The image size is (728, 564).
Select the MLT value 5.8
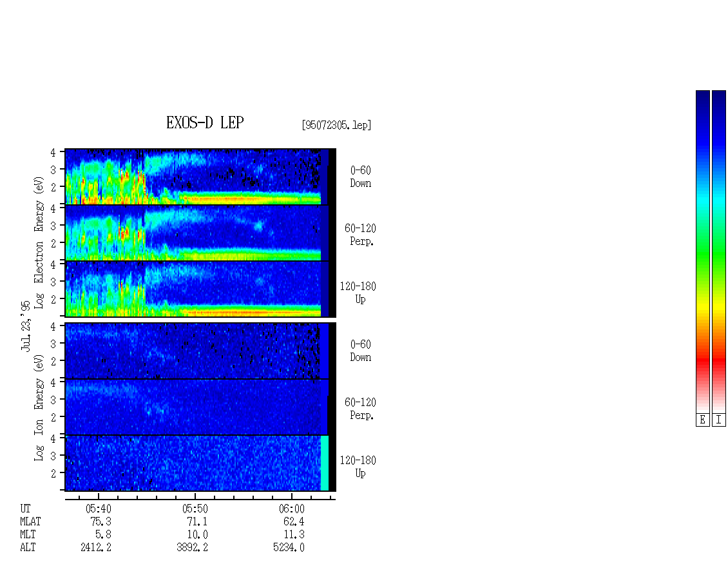coord(104,535)
